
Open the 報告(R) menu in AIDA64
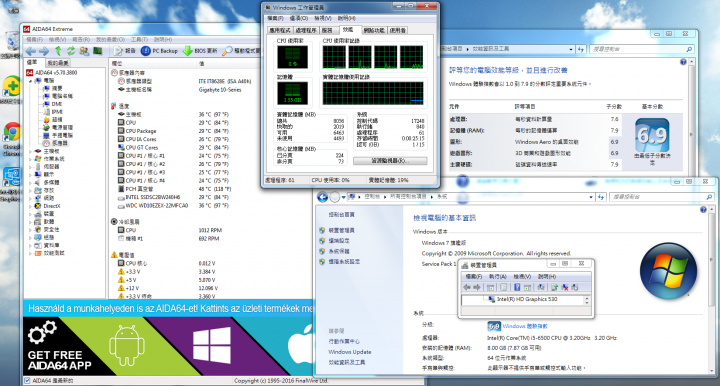point(81,39)
